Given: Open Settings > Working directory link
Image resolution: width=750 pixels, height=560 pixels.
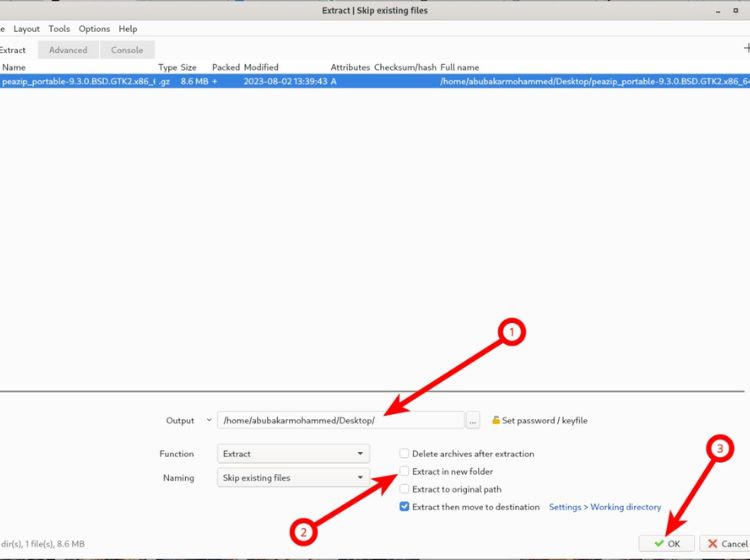Looking at the screenshot, I should coord(604,508).
